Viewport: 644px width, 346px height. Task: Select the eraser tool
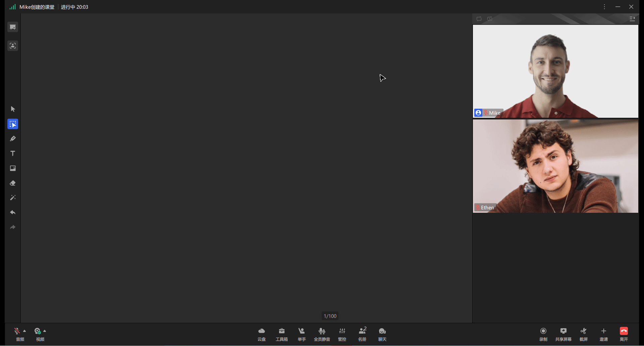13,183
